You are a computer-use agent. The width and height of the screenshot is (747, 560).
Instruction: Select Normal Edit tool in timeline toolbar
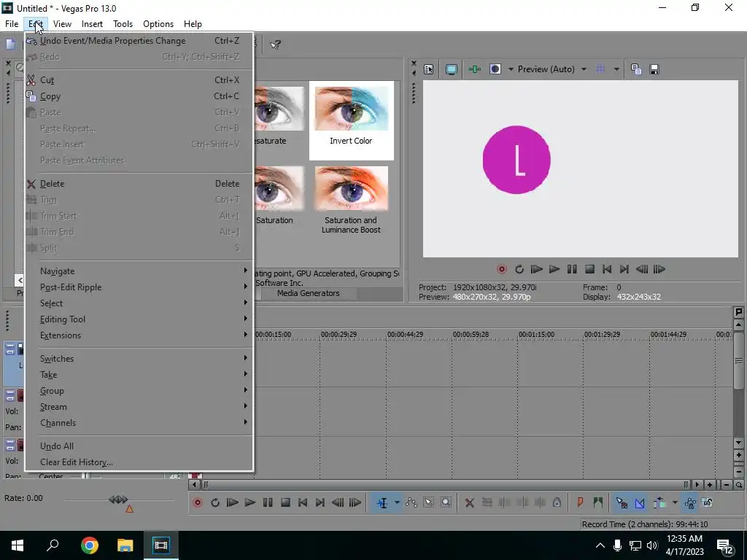pyautogui.click(x=382, y=502)
